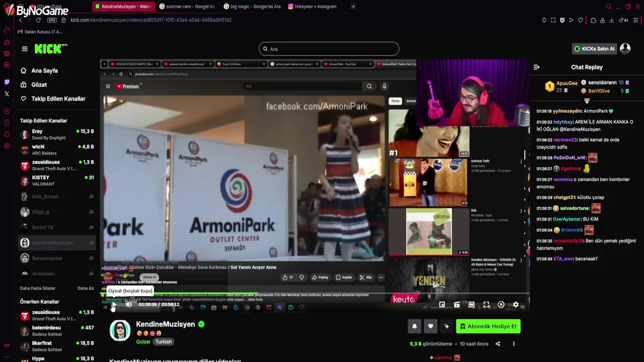Toggle theater mode in video player
Viewport: 644px width, 362px height.
coord(471,305)
